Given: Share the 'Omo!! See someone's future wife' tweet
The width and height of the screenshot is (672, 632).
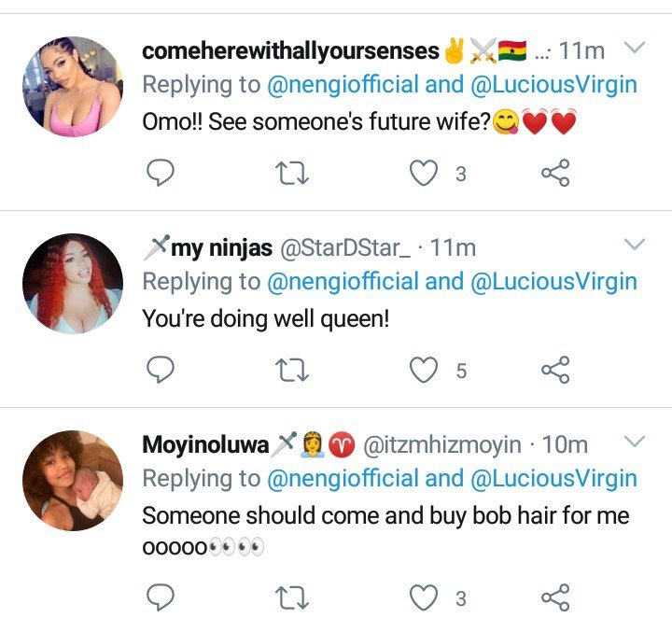Looking at the screenshot, I should pos(555,173).
